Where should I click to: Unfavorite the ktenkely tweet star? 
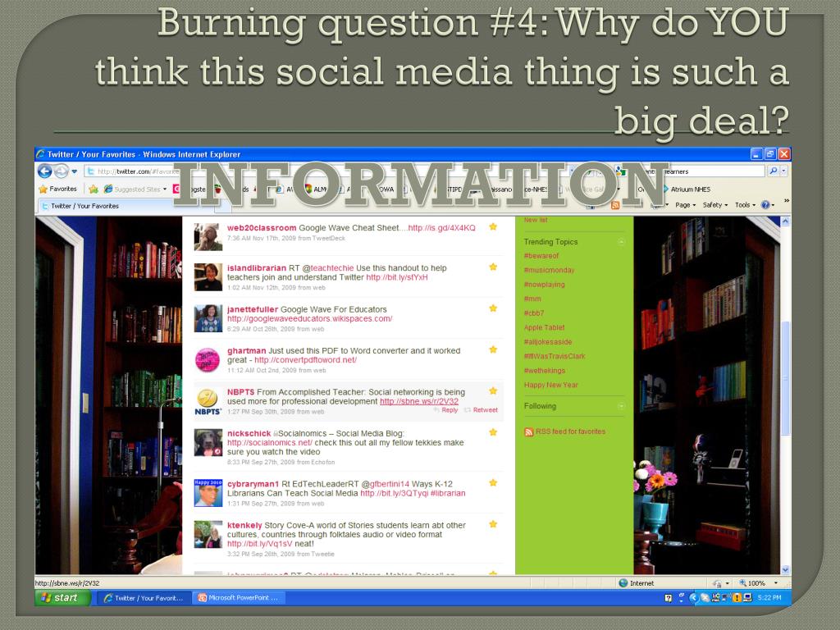(493, 524)
